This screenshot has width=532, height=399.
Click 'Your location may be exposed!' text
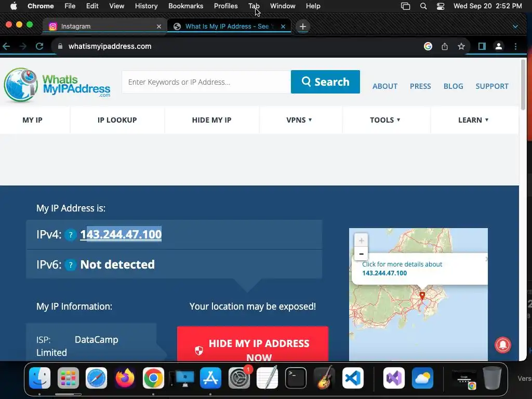point(252,307)
